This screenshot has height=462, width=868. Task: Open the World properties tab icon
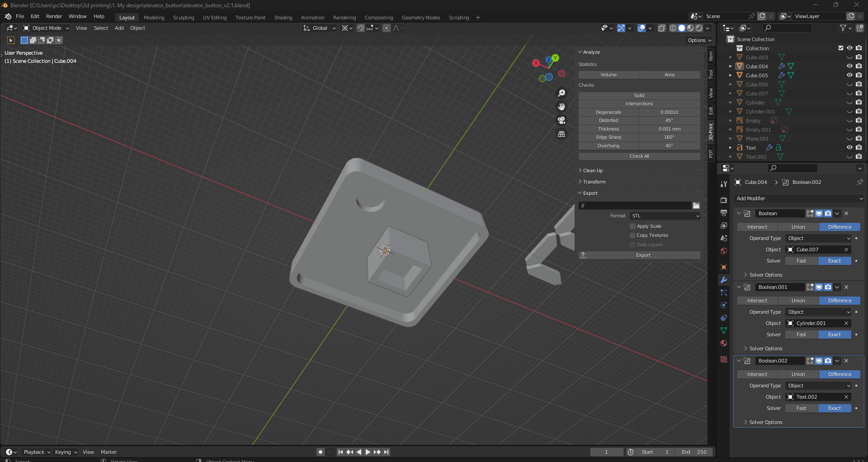[x=724, y=251]
